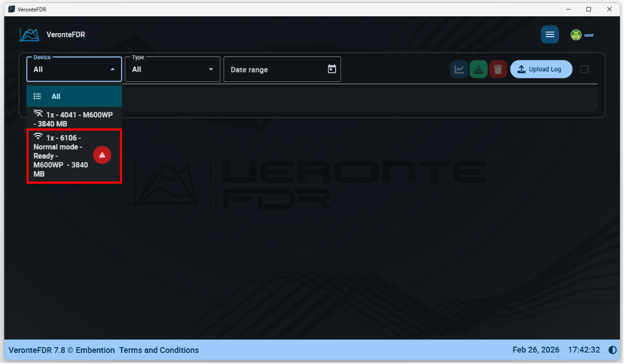Click the Date range input field
The height and width of the screenshot is (364, 624).
(x=273, y=69)
